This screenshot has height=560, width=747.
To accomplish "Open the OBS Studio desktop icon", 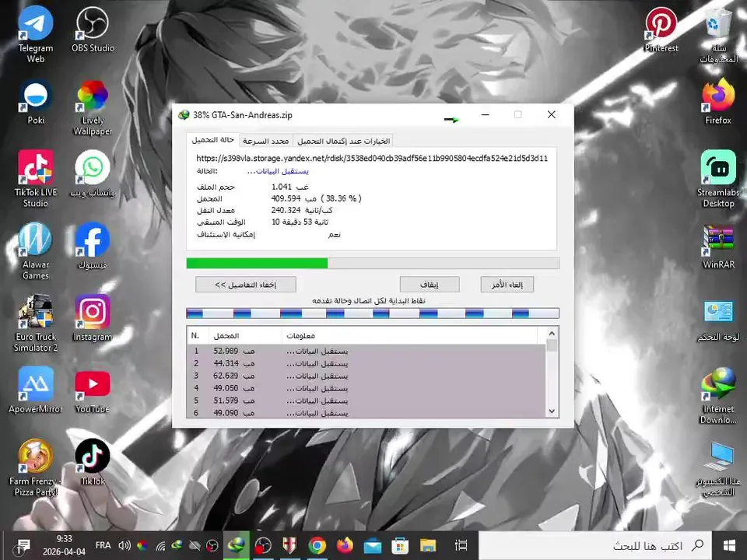I will coord(93,30).
